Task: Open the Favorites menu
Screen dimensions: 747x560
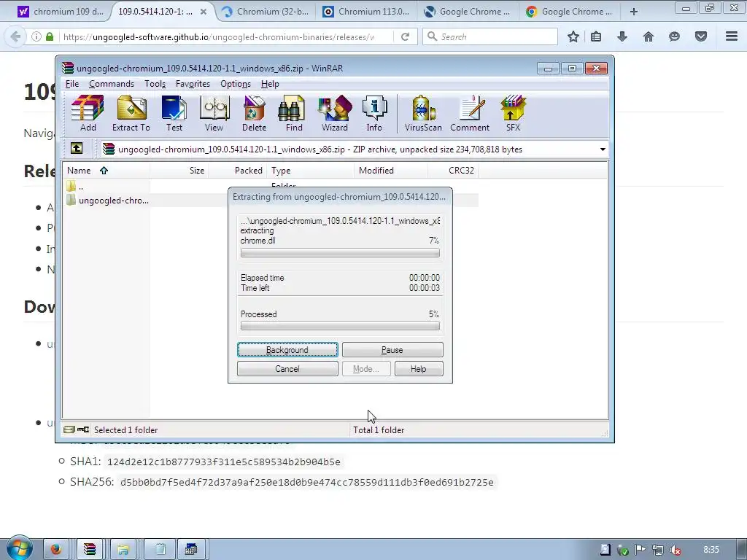Action: click(193, 84)
